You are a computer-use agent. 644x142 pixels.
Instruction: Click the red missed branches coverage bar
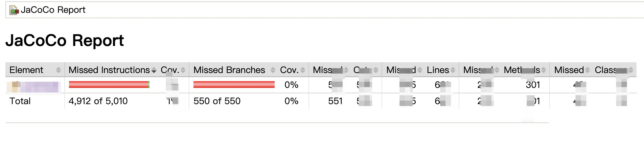pyautogui.click(x=234, y=85)
